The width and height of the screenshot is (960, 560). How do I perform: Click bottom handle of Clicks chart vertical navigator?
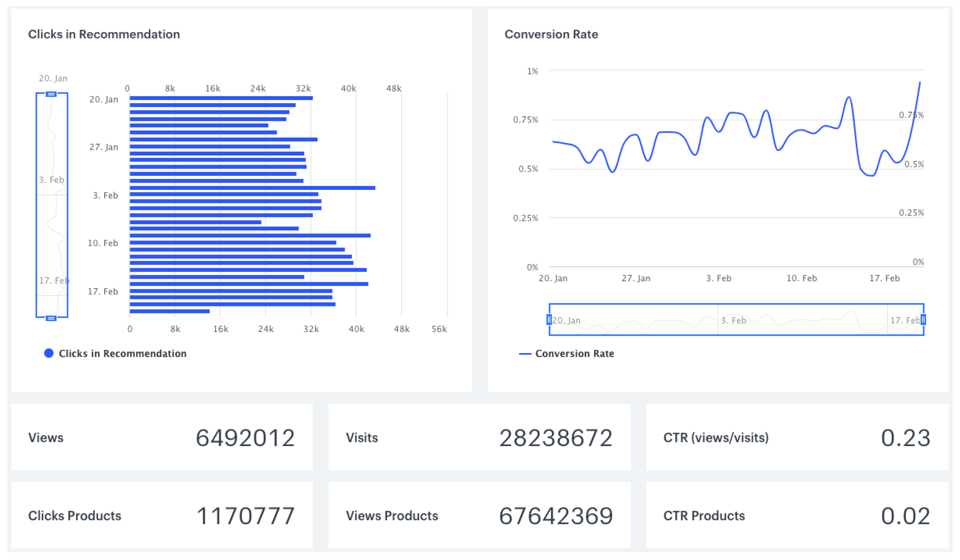(x=51, y=318)
